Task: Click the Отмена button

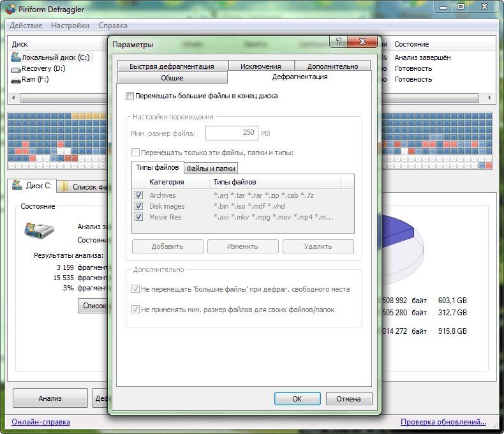Action: click(x=349, y=399)
